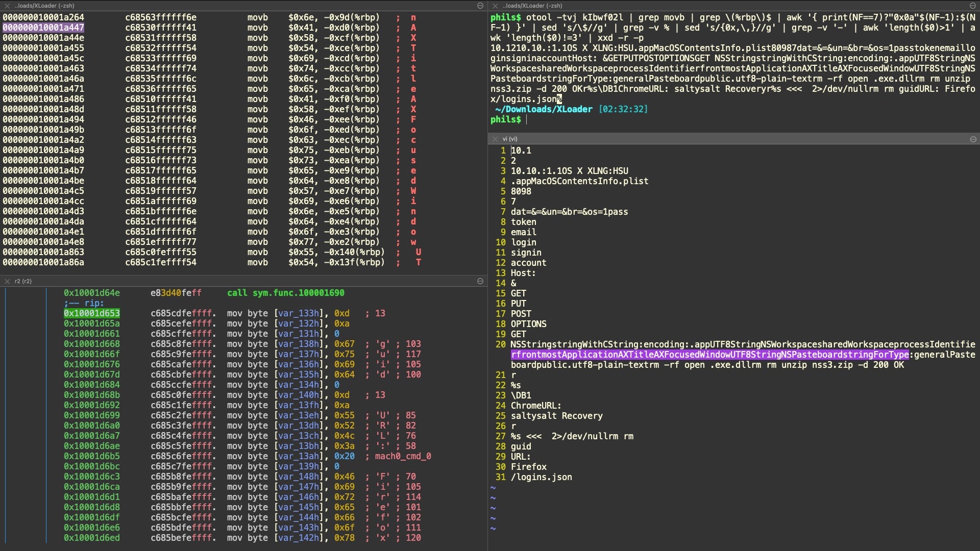Place cursor on vi line 25 saltysalt Recovery
This screenshot has height=551, width=980.
click(556, 416)
